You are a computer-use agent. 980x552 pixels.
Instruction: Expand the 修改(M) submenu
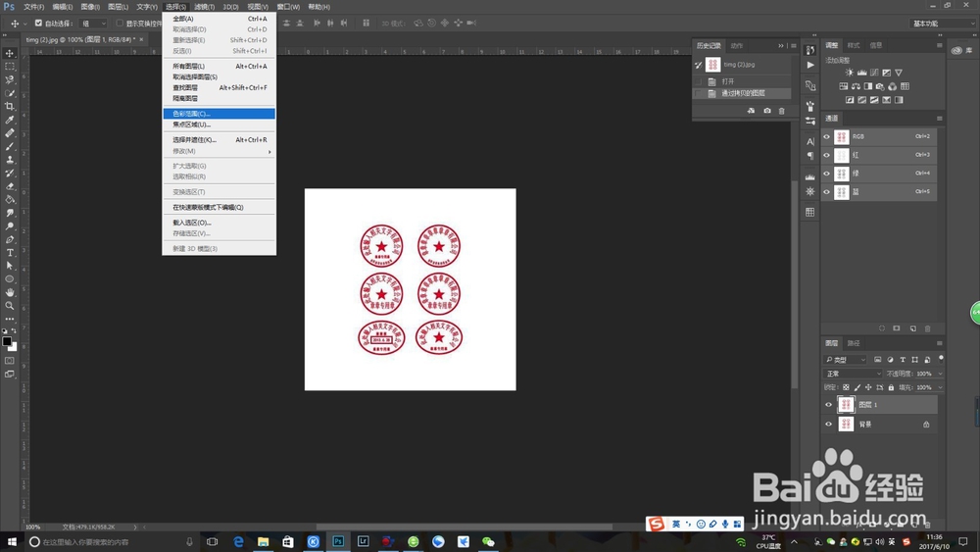pyautogui.click(x=219, y=151)
